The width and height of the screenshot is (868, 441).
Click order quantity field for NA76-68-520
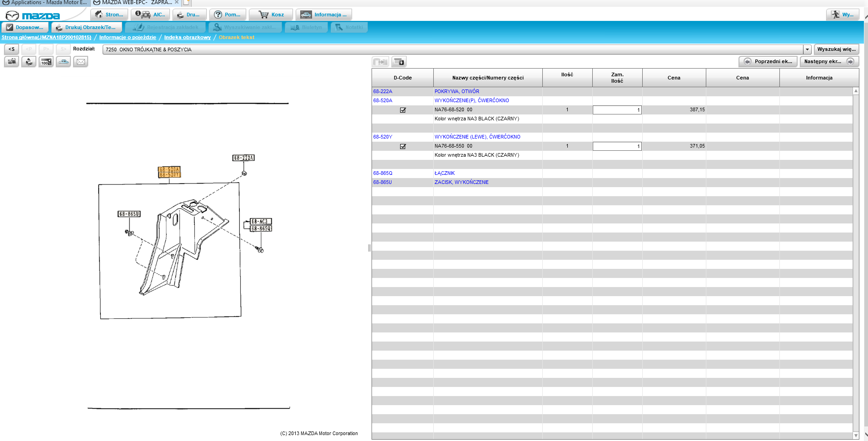[x=617, y=110]
